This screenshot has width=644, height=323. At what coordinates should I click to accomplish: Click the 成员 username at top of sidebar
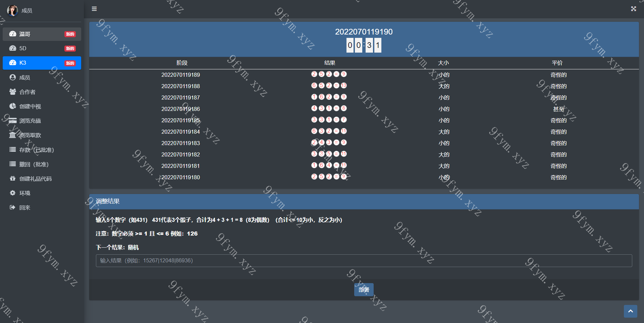(x=27, y=11)
